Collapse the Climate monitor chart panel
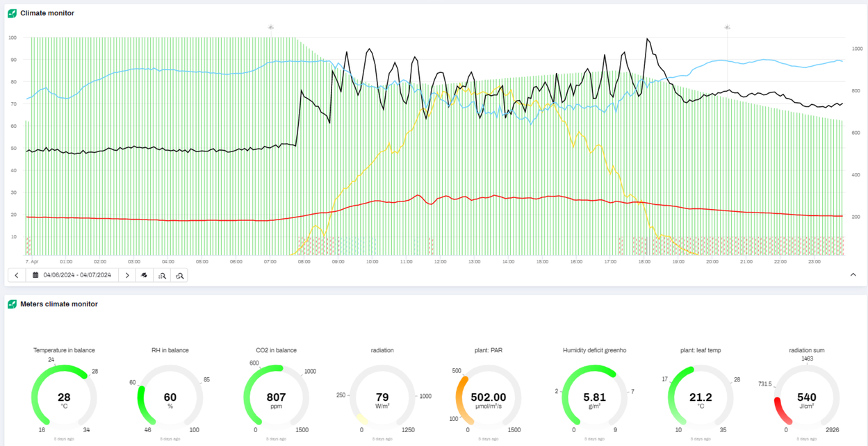Image resolution: width=868 pixels, height=446 pixels. [853, 275]
